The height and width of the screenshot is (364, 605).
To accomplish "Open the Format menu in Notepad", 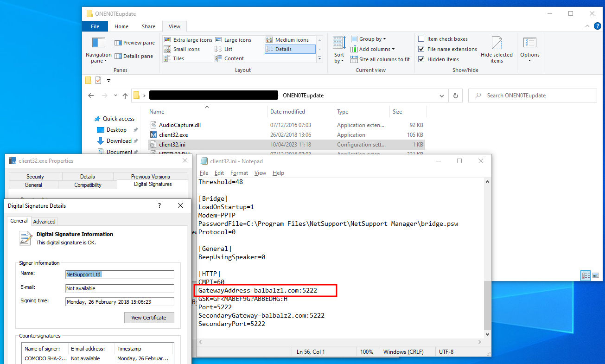I will [x=239, y=173].
